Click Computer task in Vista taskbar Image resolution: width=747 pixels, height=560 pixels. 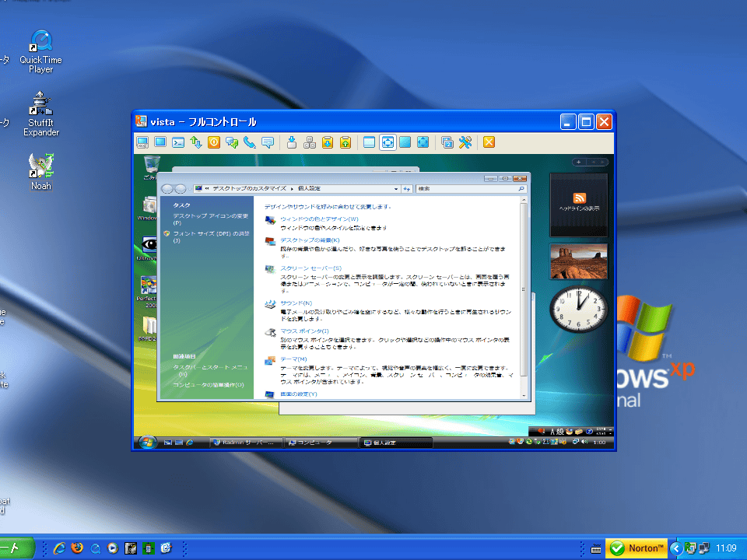(x=321, y=443)
